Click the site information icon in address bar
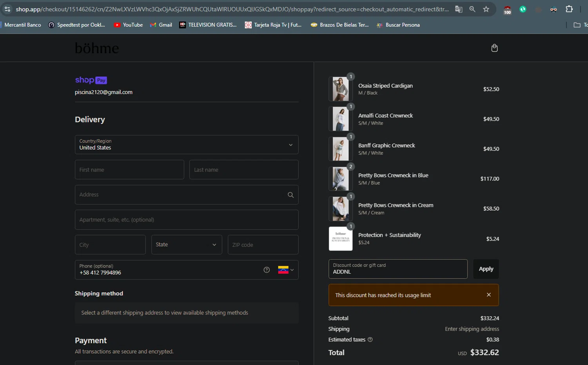The image size is (588, 365). (7, 9)
